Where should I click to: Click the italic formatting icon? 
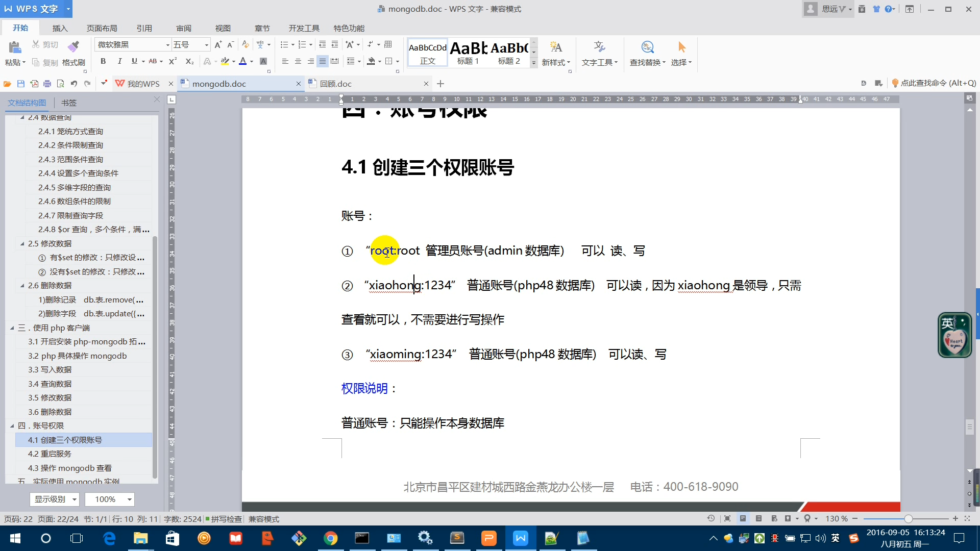pos(119,61)
